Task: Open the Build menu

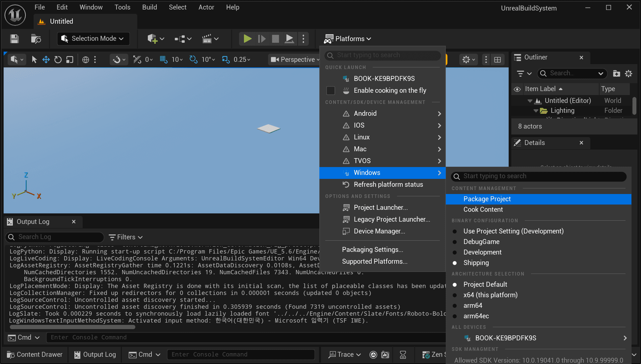Action: pyautogui.click(x=149, y=7)
